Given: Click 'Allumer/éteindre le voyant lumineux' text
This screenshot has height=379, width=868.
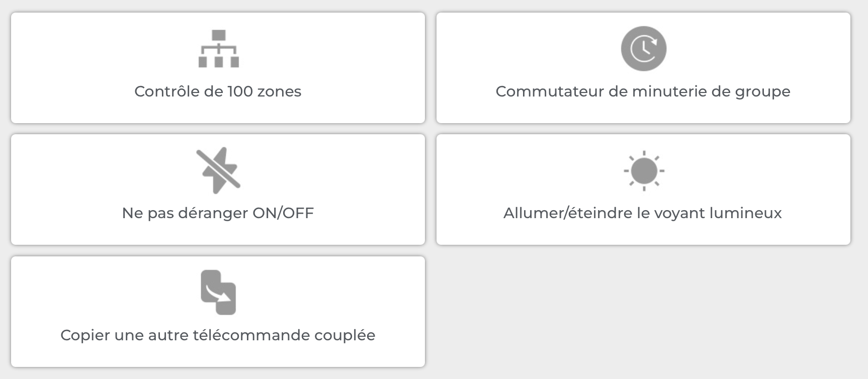Looking at the screenshot, I should pyautogui.click(x=643, y=213).
